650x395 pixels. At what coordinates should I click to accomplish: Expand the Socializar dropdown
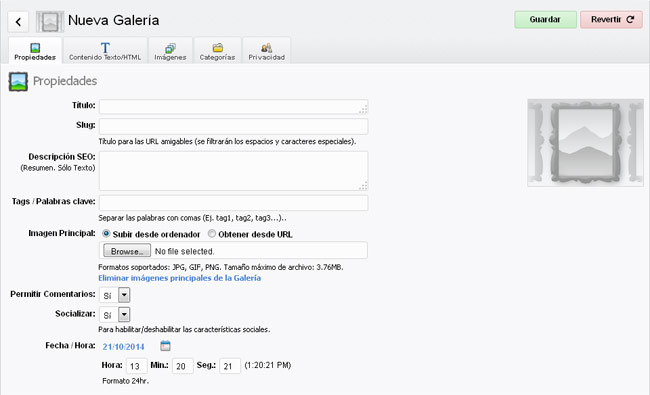(x=114, y=315)
